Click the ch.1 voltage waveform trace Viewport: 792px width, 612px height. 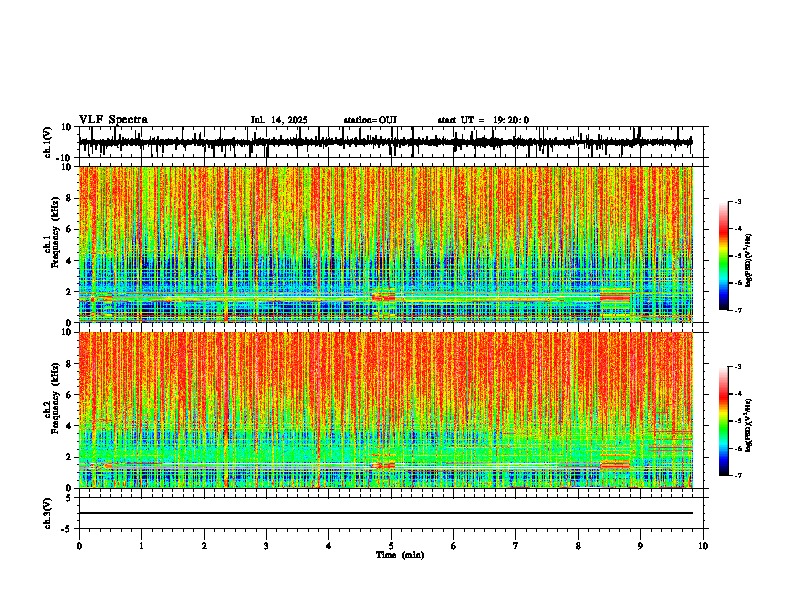[386, 142]
